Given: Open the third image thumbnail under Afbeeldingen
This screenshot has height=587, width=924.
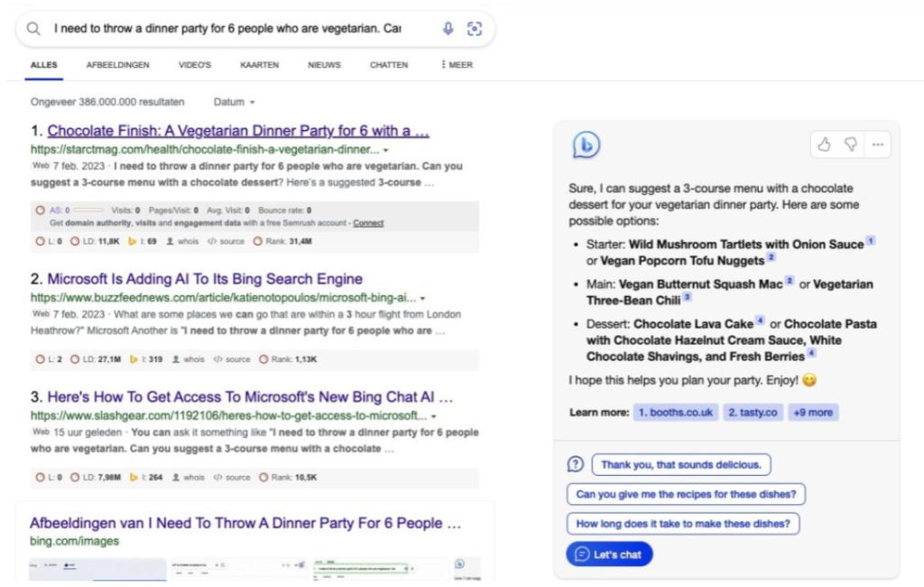Looking at the screenshot, I should click(381, 569).
